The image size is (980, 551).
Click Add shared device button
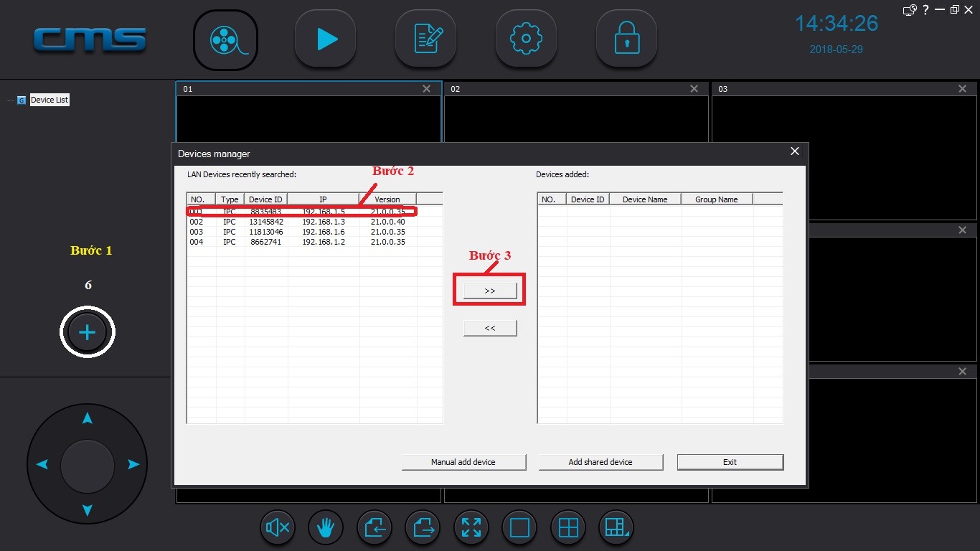[600, 462]
